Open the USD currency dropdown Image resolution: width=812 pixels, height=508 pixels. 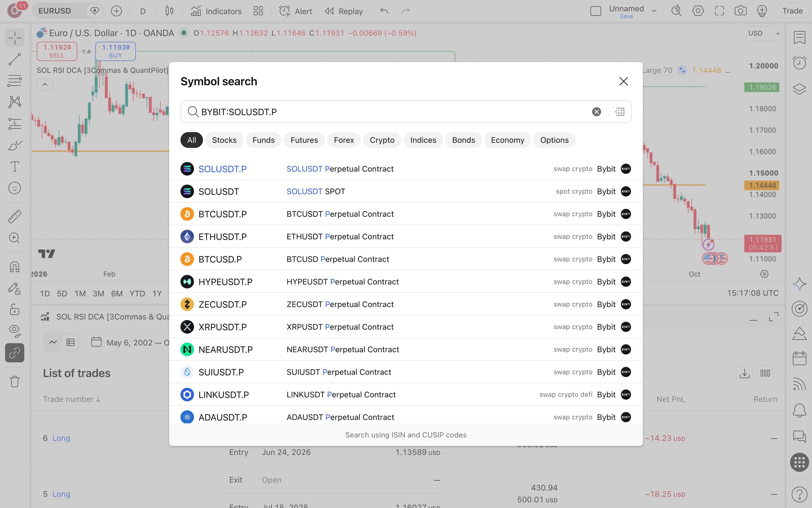coord(764,33)
